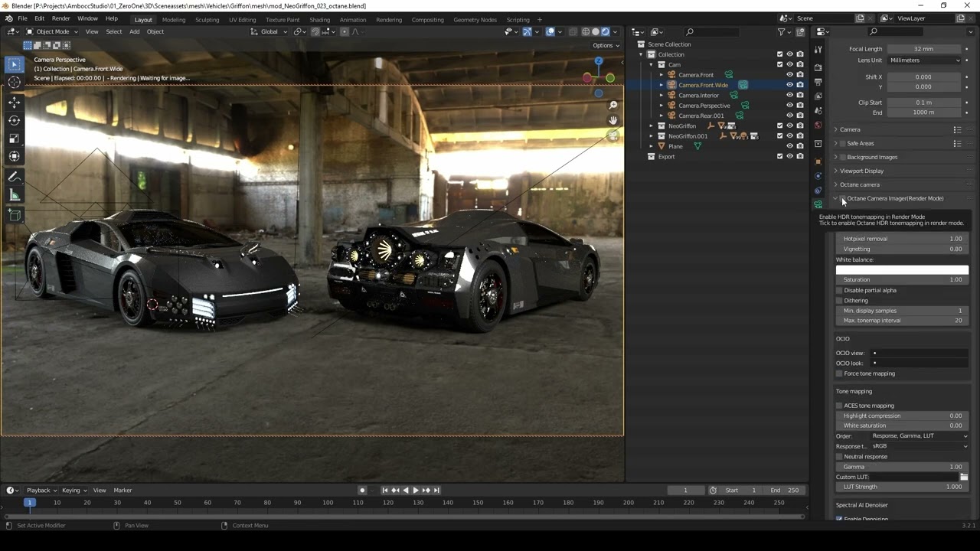Image resolution: width=980 pixels, height=551 pixels.
Task: Click the viewport Options button
Action: pyautogui.click(x=606, y=45)
